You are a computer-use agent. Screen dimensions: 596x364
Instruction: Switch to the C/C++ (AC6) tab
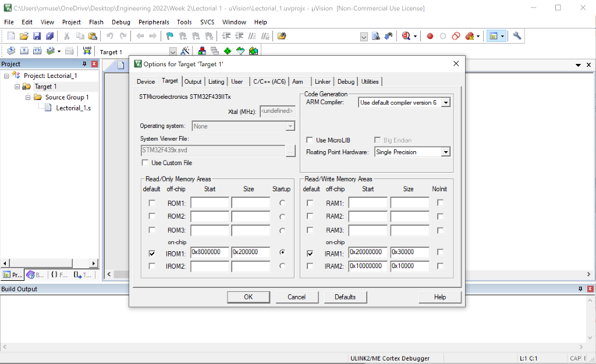(269, 81)
